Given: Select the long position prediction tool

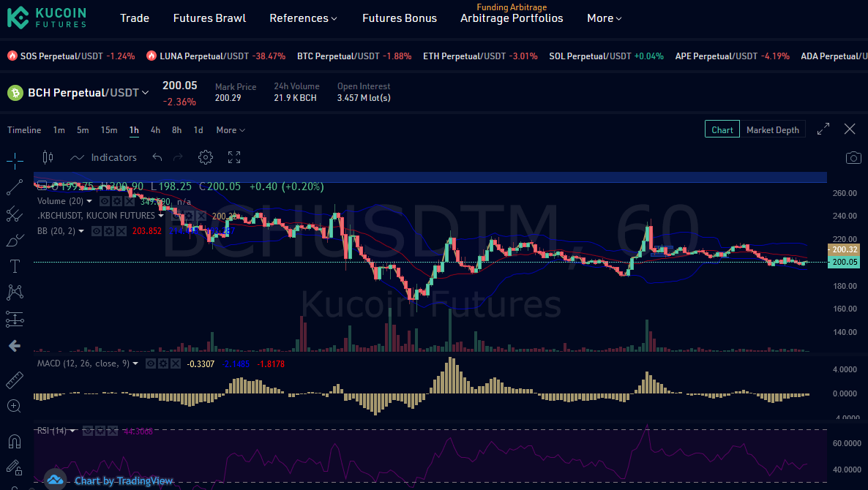Looking at the screenshot, I should coord(15,319).
